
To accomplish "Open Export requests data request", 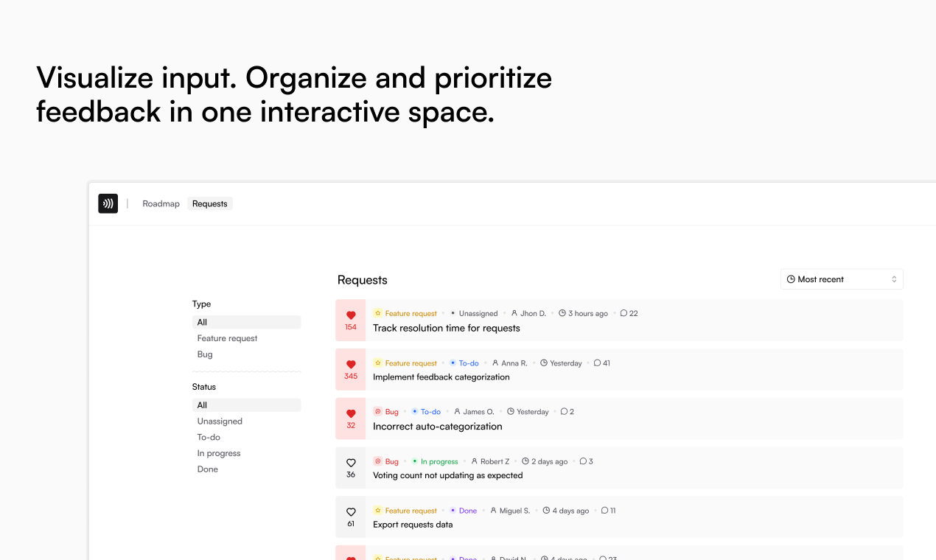I will (x=413, y=525).
